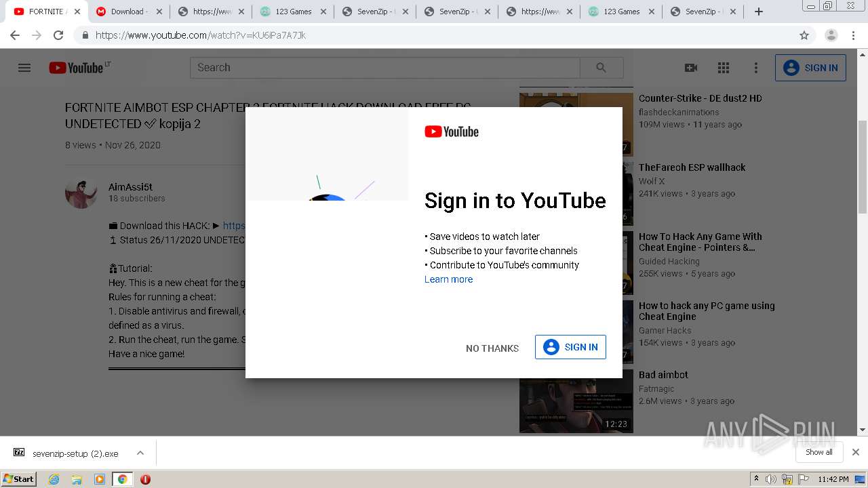Click the browser forward arrow
Viewport: 868px width, 488px height.
pyautogui.click(x=37, y=35)
